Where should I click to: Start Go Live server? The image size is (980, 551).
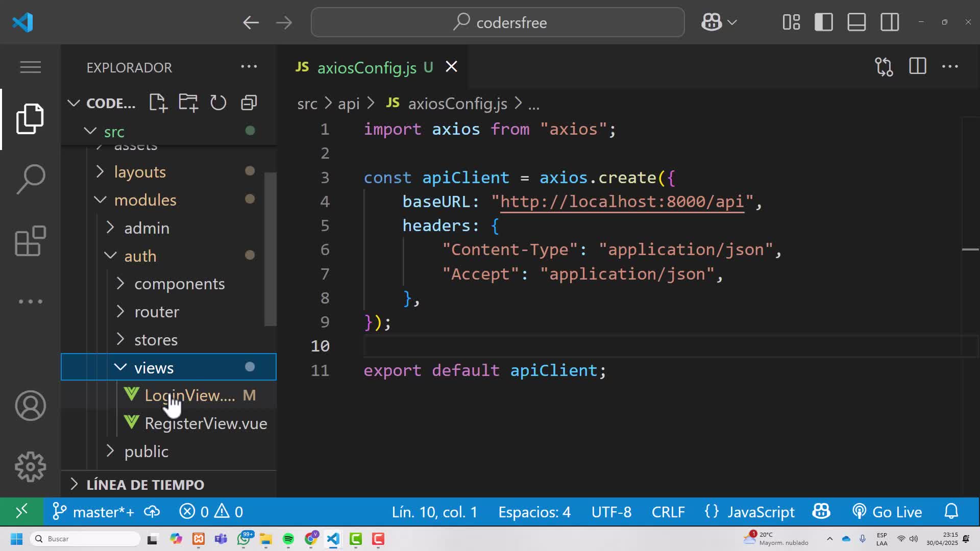click(887, 512)
